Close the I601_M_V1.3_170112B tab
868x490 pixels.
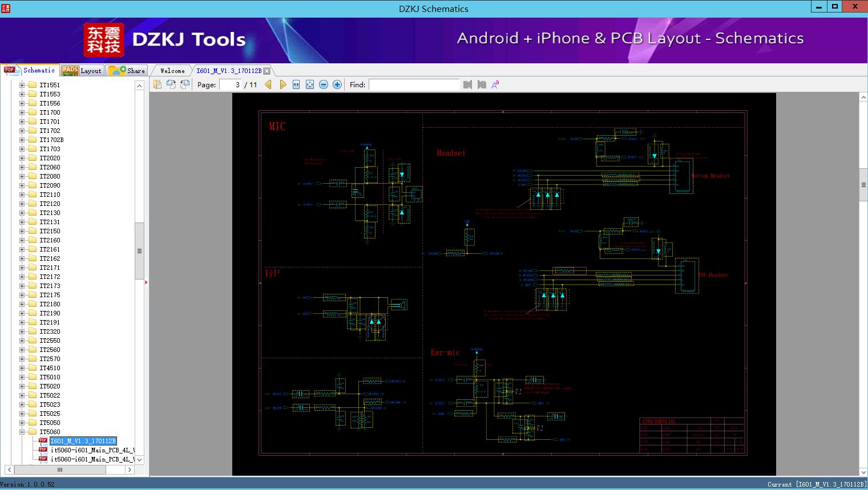(x=267, y=71)
